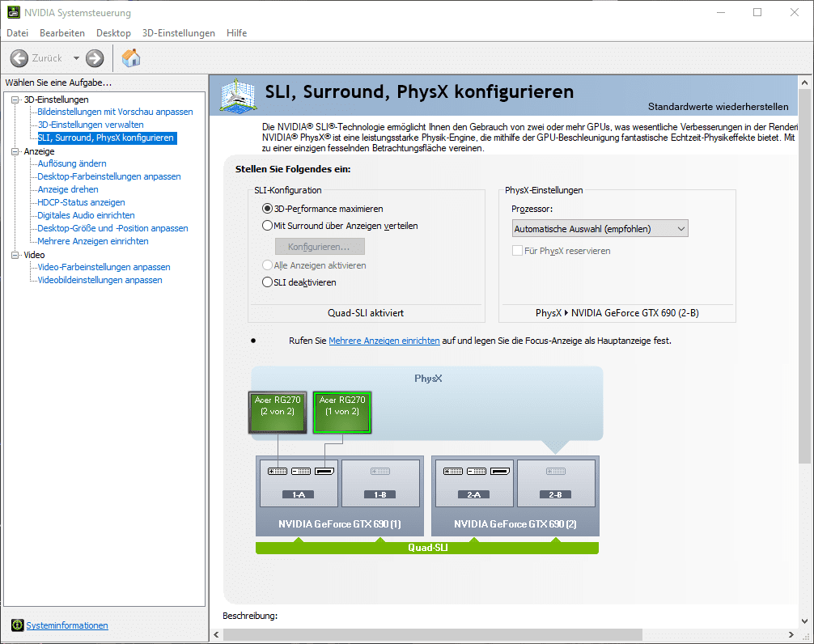This screenshot has width=814, height=644.
Task: Click the Quad-SLI green bar
Action: [x=427, y=548]
